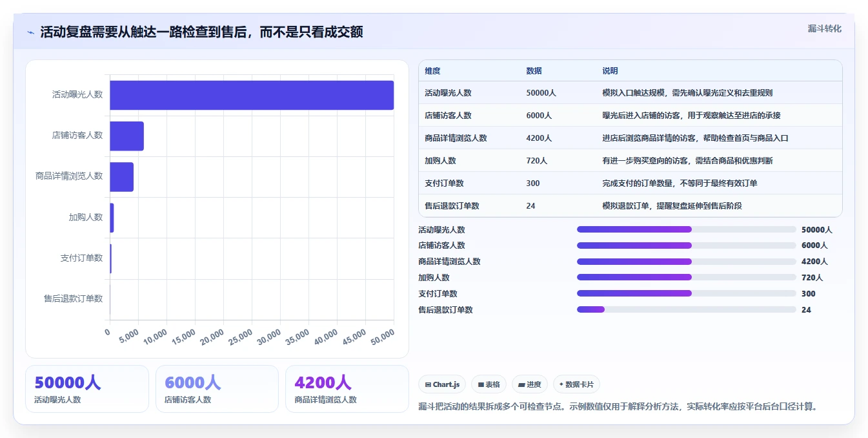Select the 进度 chip

click(x=530, y=384)
